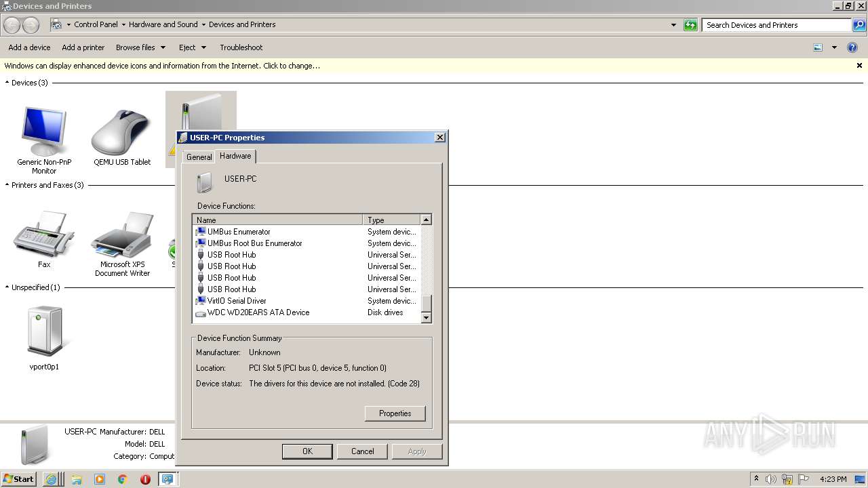Collapse the Unspecified (1) group
The height and width of the screenshot is (488, 868).
7,287
